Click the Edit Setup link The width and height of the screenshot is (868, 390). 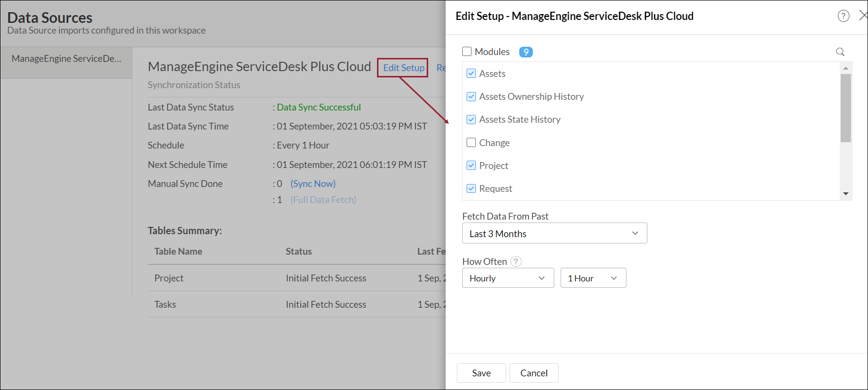coord(403,68)
